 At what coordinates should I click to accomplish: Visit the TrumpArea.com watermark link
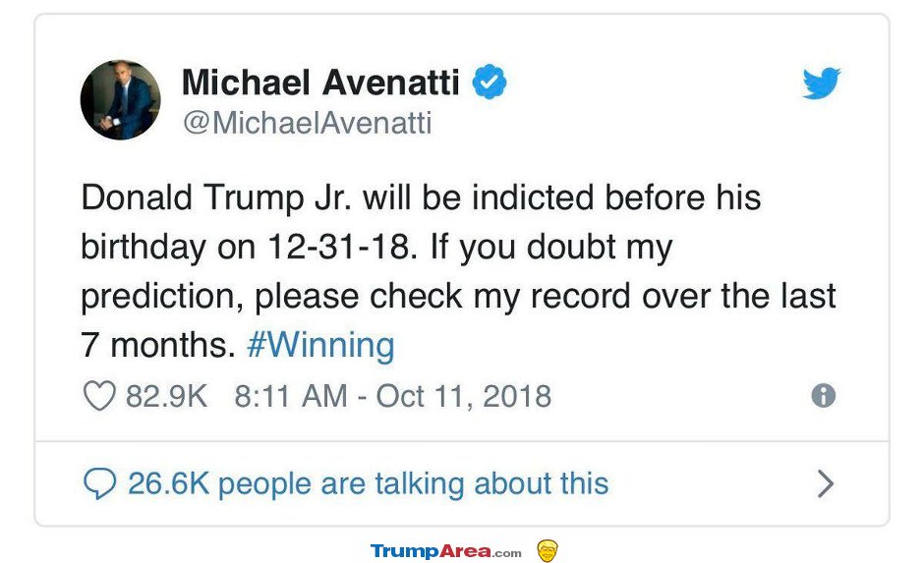[x=446, y=552]
